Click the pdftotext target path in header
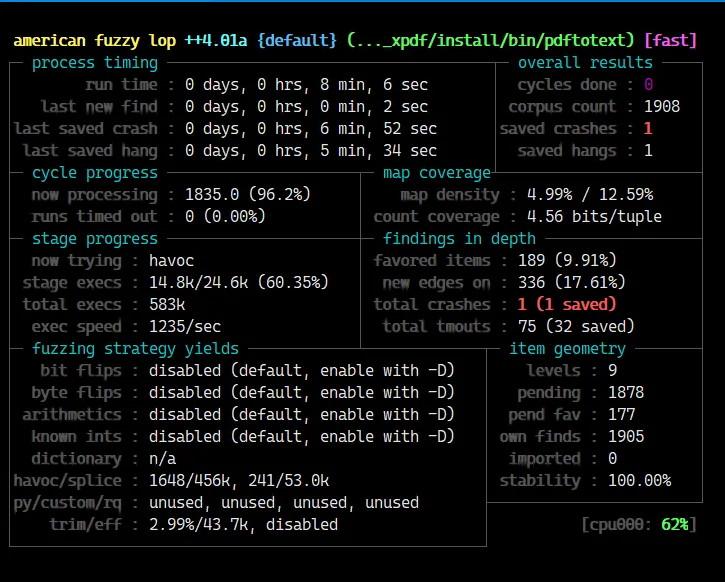The height and width of the screenshot is (582, 725). (491, 41)
